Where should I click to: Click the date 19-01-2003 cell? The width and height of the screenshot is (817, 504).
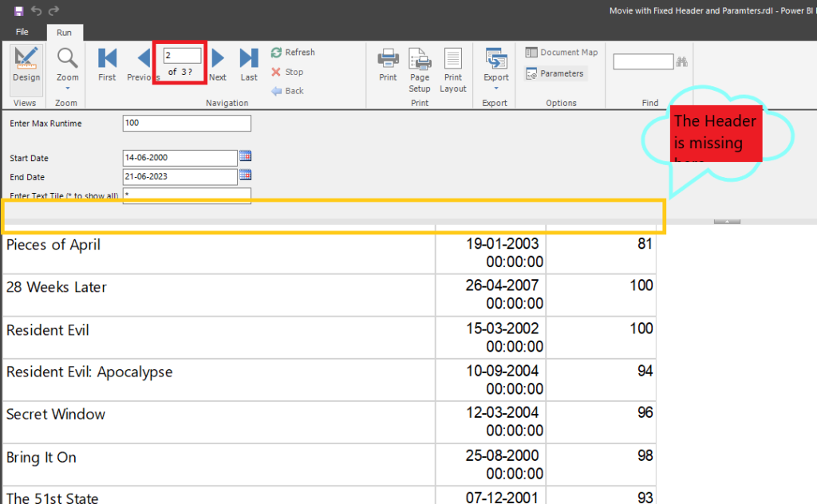pyautogui.click(x=491, y=253)
